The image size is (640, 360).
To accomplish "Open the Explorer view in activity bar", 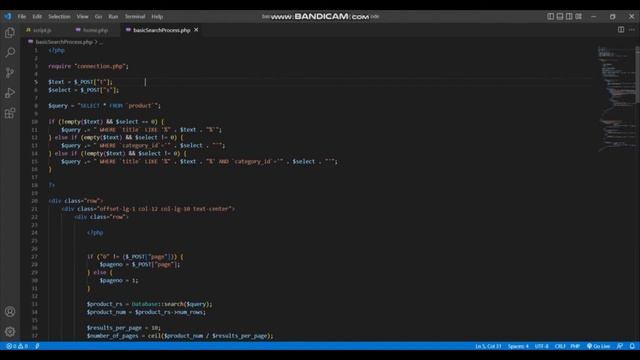I will (x=10, y=33).
